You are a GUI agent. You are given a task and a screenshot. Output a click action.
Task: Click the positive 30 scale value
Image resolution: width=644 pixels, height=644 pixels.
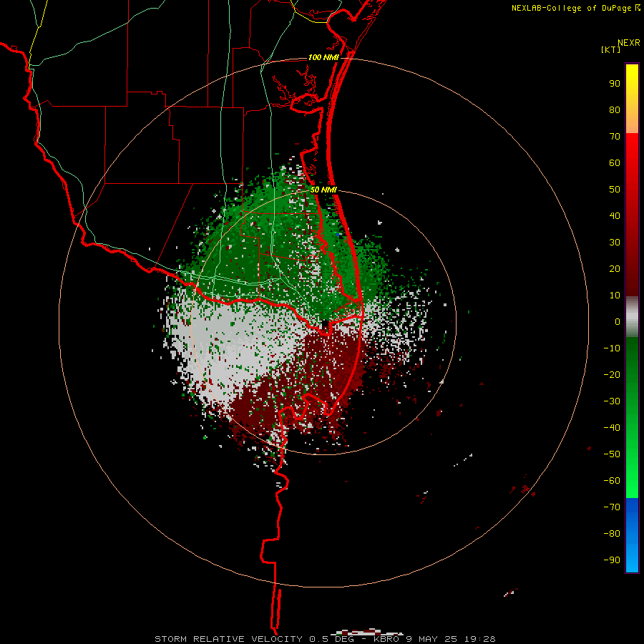(x=615, y=243)
